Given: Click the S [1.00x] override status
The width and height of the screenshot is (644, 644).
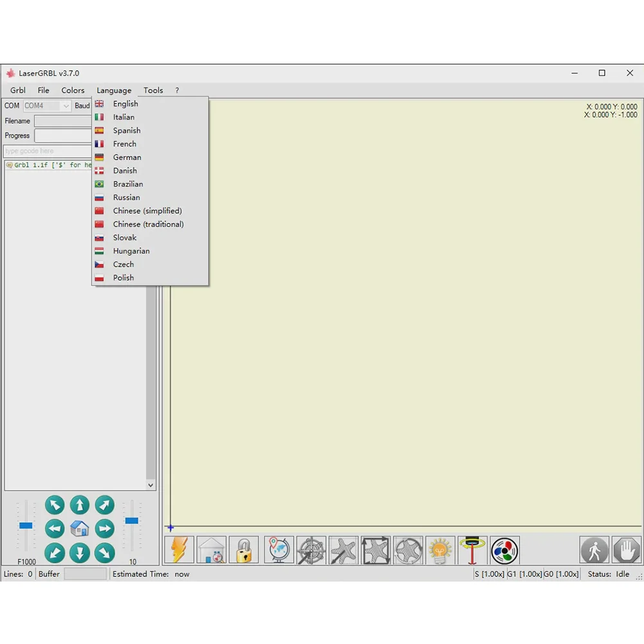Looking at the screenshot, I should [489, 574].
